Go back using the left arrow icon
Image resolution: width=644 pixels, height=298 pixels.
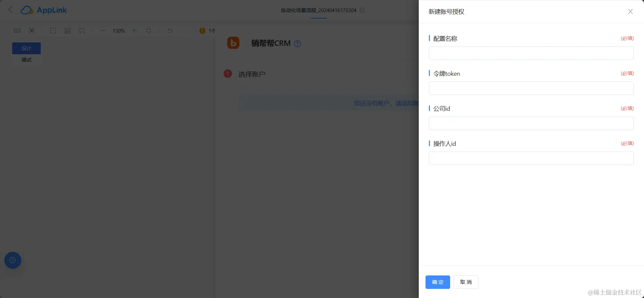10,10
